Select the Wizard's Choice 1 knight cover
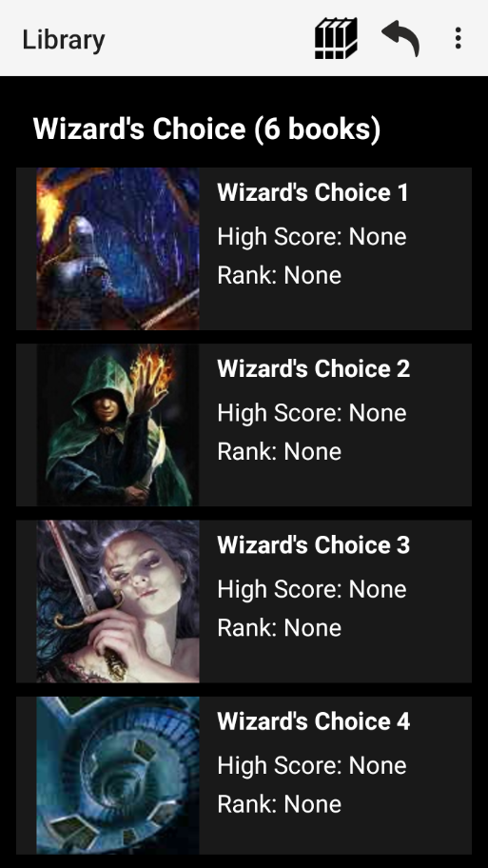The height and width of the screenshot is (868, 488). pos(118,248)
